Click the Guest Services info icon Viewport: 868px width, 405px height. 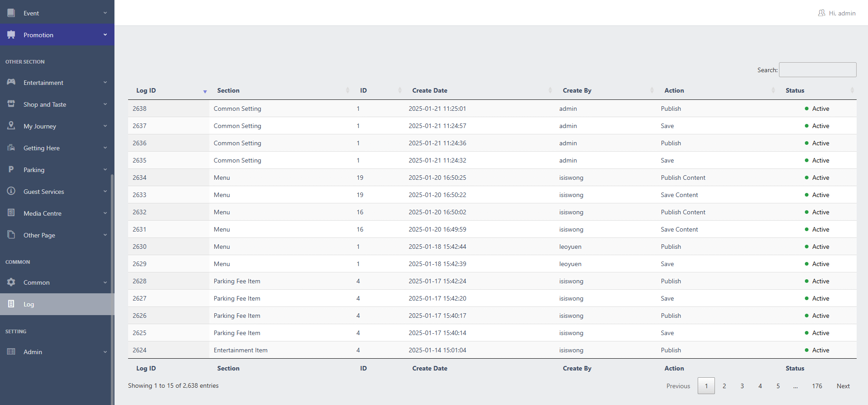pyautogui.click(x=11, y=191)
